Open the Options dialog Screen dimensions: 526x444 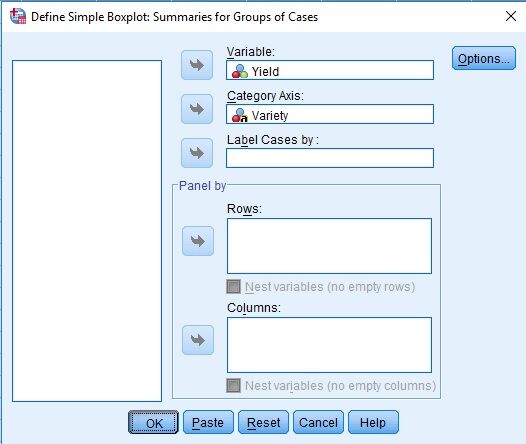484,58
